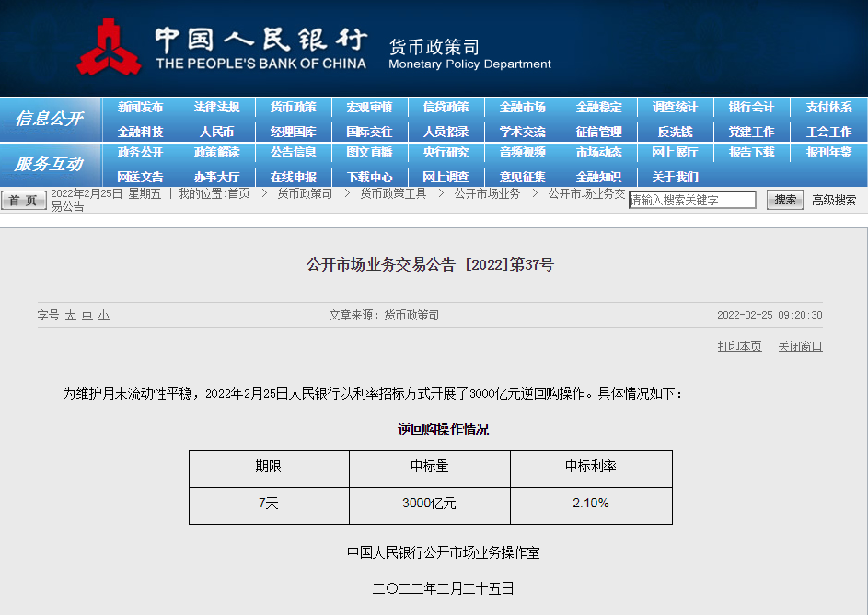
Task: Click 打印本页 print this page link
Action: coord(739,346)
